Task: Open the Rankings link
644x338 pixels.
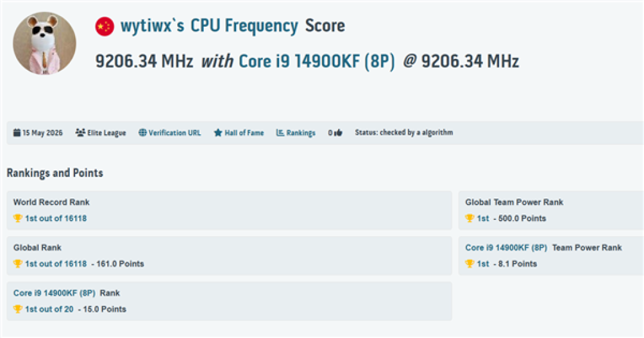Action: coord(301,133)
